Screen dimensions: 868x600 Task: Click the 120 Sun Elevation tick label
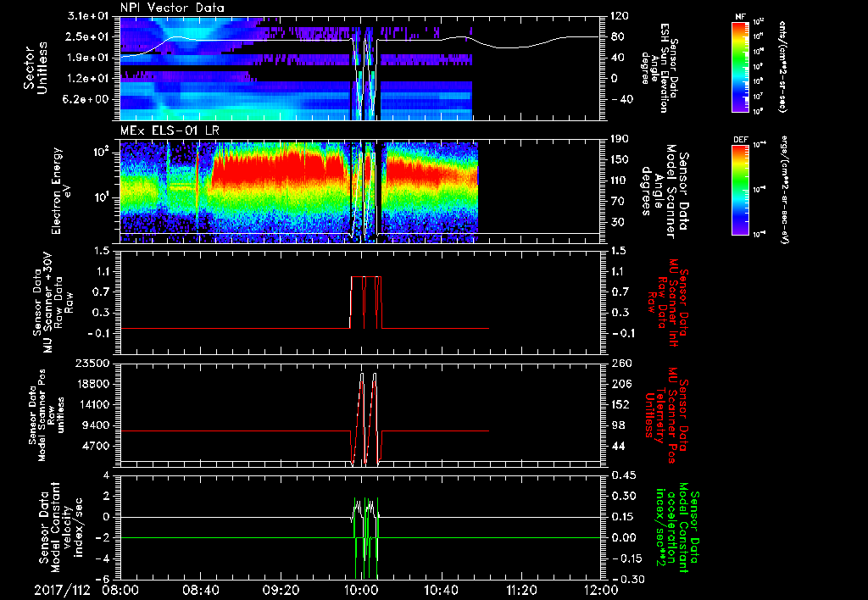[620, 16]
